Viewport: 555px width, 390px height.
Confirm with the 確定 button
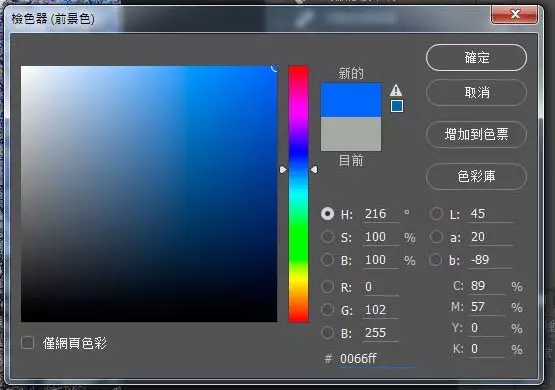[476, 58]
